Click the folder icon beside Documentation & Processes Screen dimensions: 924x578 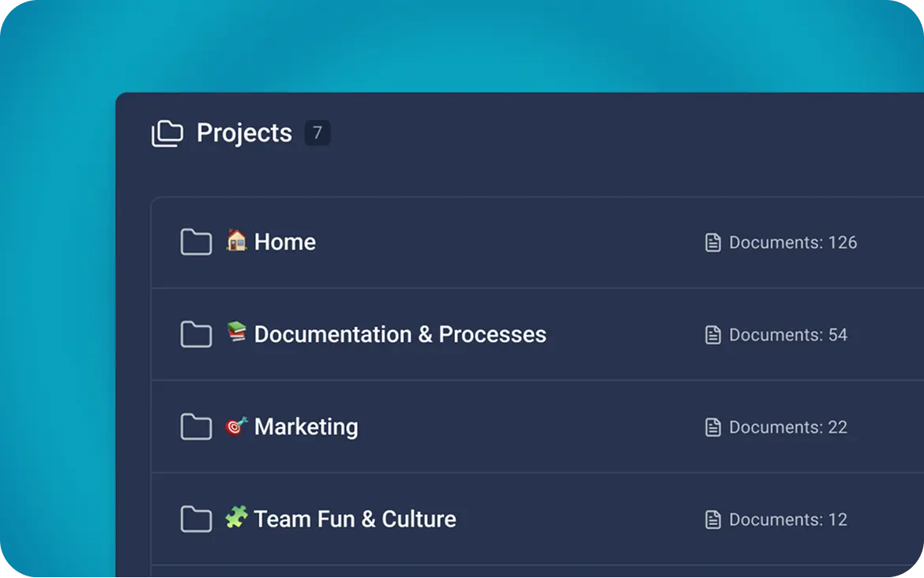[x=196, y=335]
